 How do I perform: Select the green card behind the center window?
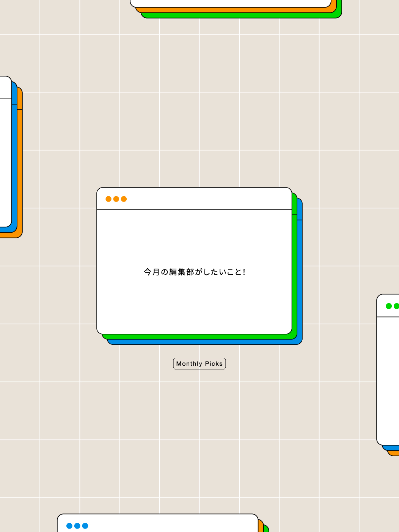(x=294, y=273)
